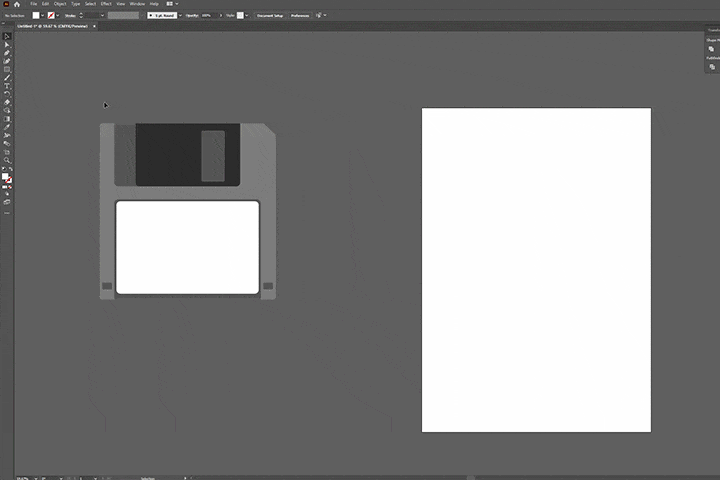Select the Line Segment tool

7,78
